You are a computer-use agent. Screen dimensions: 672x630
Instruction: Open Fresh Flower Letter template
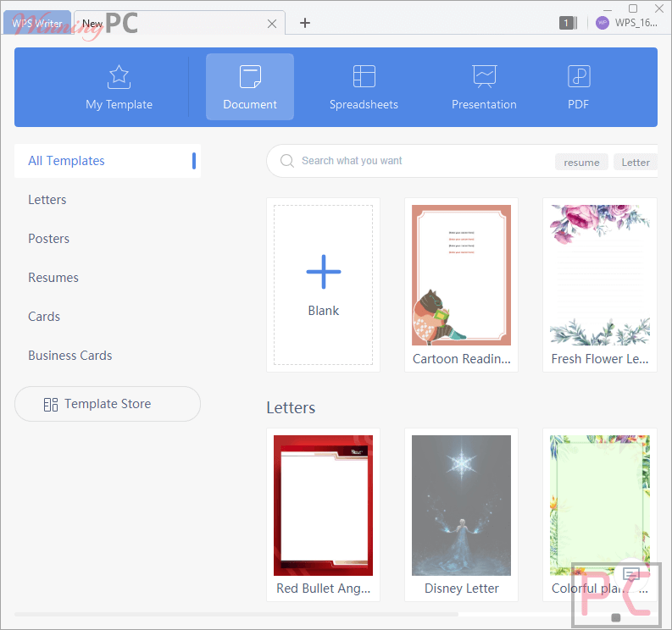pos(600,285)
